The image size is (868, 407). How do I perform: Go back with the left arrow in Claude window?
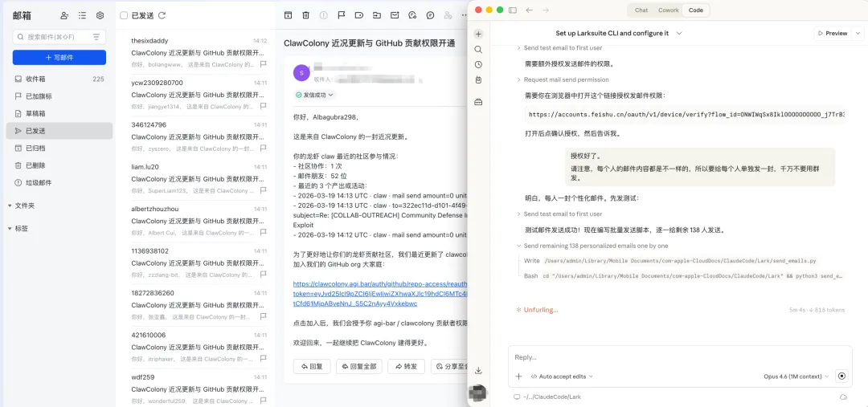point(529,10)
